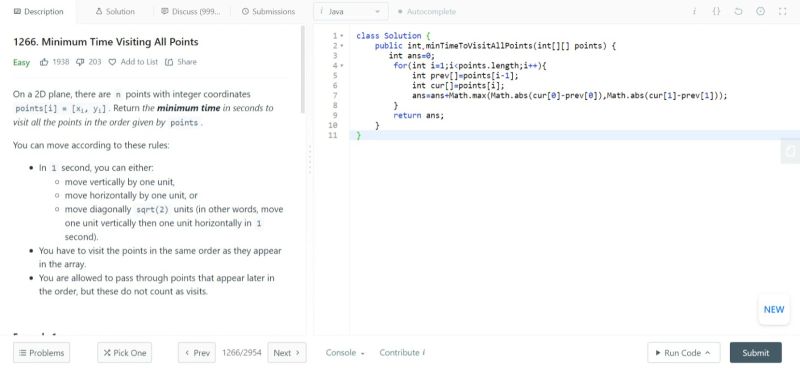Expand Run Code options arrow

pos(707,353)
